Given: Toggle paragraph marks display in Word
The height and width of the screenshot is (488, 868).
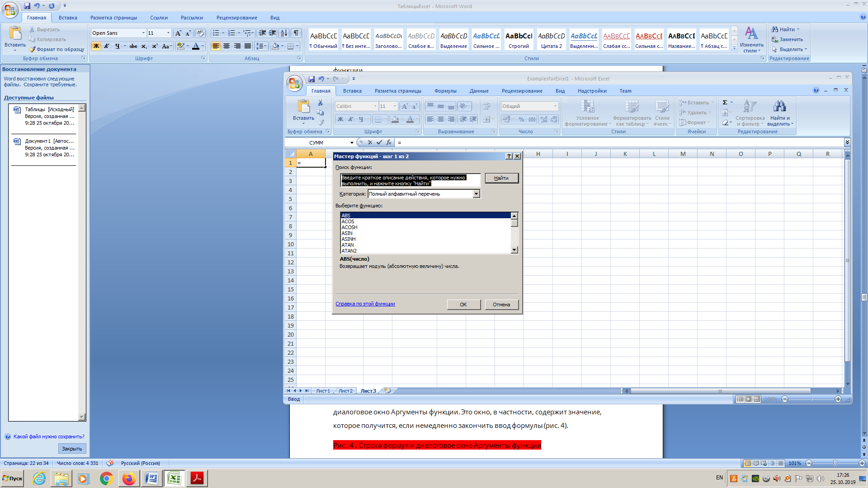Looking at the screenshot, I should click(296, 33).
